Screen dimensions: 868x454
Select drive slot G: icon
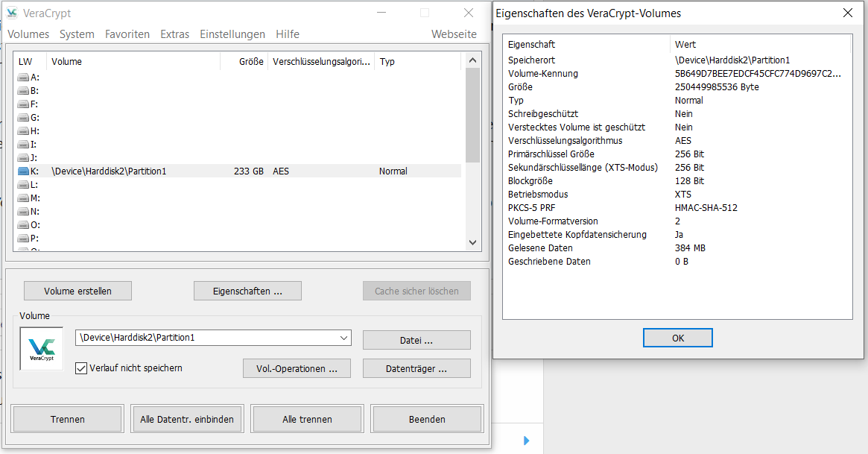click(23, 117)
